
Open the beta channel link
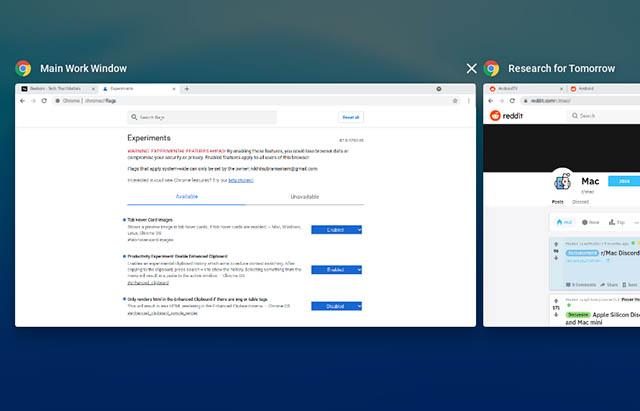pyautogui.click(x=241, y=180)
